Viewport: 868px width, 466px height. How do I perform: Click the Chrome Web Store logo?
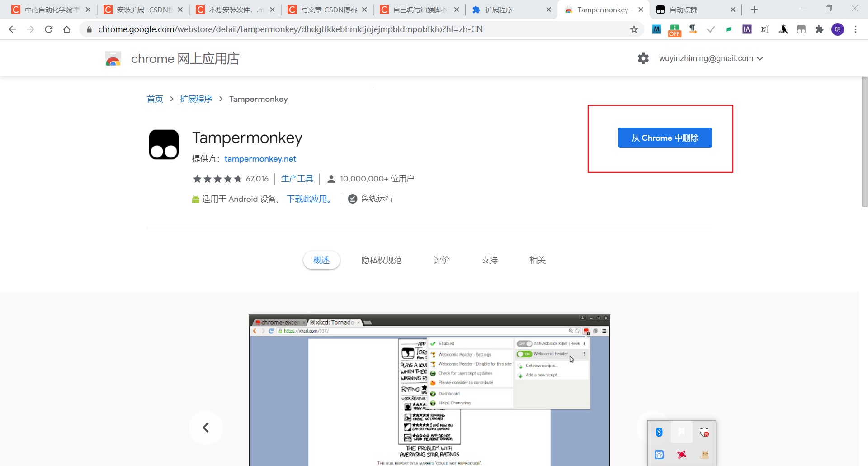point(113,59)
